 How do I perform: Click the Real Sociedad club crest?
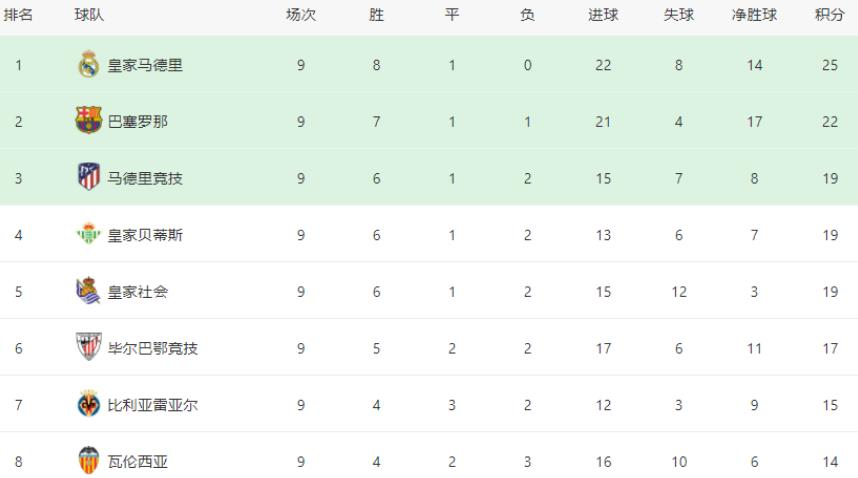coord(88,291)
